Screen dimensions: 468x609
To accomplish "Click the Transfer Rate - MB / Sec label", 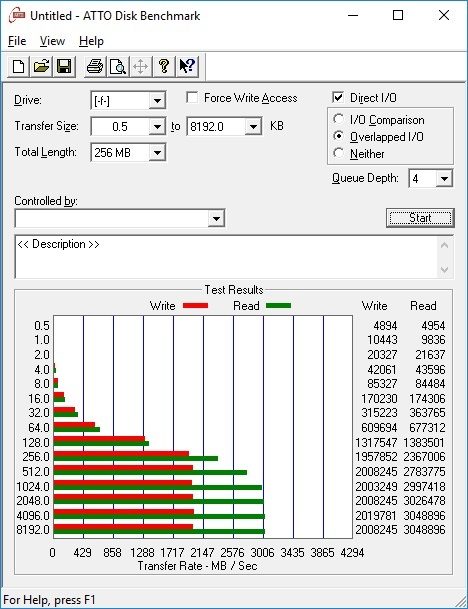I will [x=197, y=566].
